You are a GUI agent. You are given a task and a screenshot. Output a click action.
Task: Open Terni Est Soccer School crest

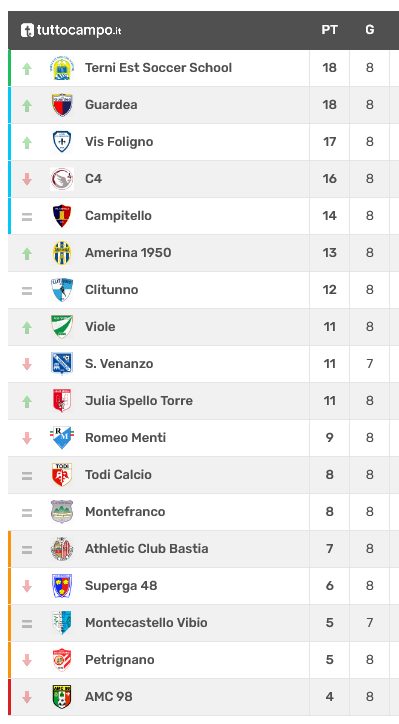click(62, 68)
